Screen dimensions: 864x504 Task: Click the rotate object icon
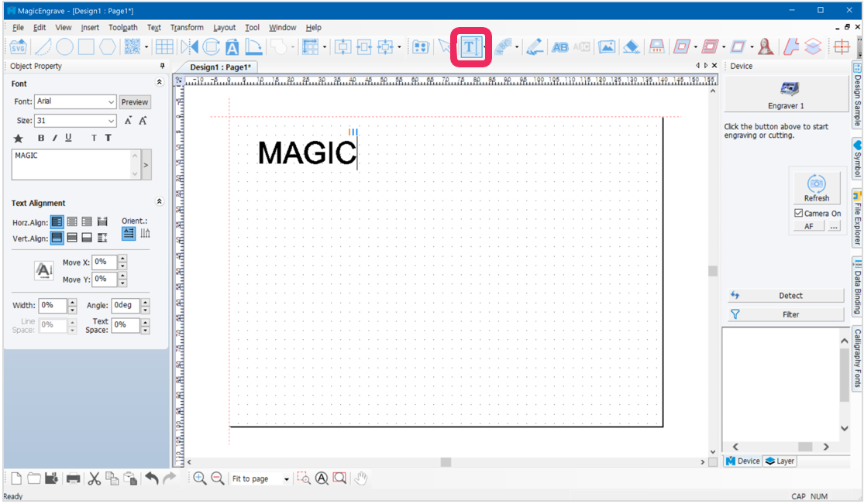tap(211, 47)
